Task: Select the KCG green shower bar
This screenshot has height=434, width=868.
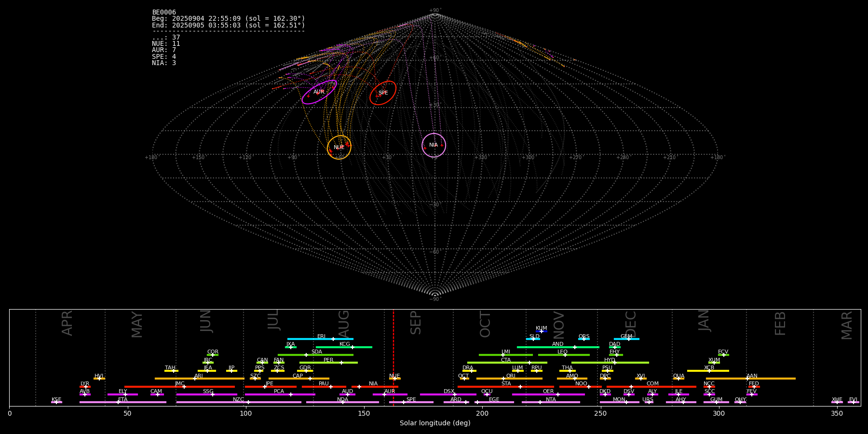Action: click(344, 347)
